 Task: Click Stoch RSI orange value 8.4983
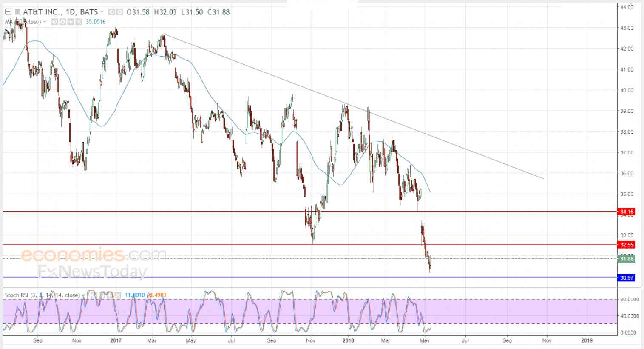(158, 295)
